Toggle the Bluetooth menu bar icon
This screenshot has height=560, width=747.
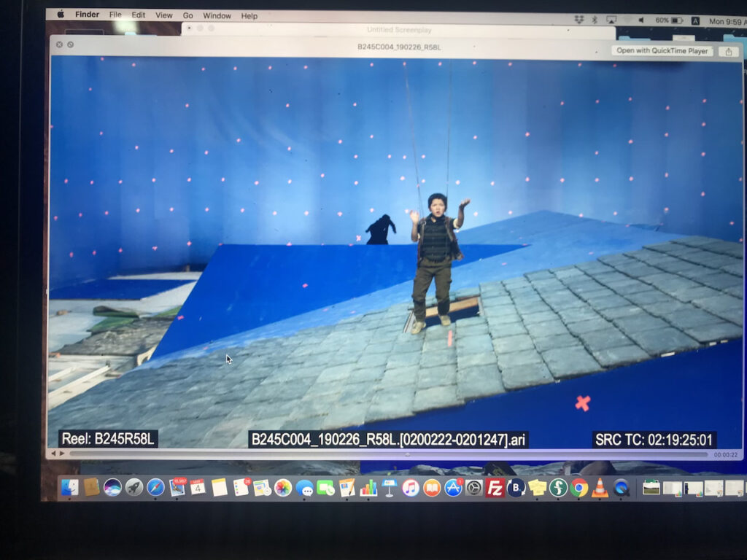(x=595, y=20)
